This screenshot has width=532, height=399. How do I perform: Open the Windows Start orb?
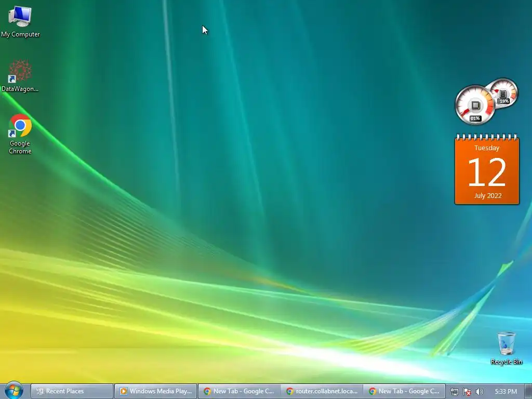[14, 390]
